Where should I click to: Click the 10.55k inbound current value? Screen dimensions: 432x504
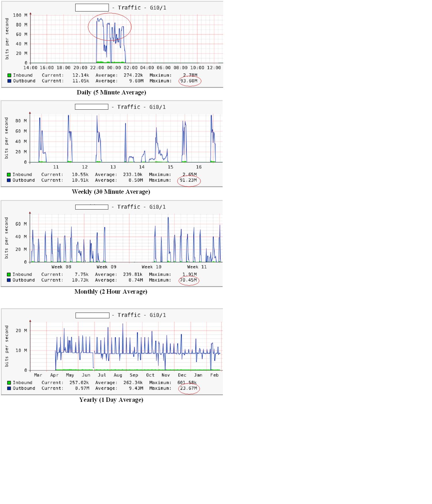(80, 175)
